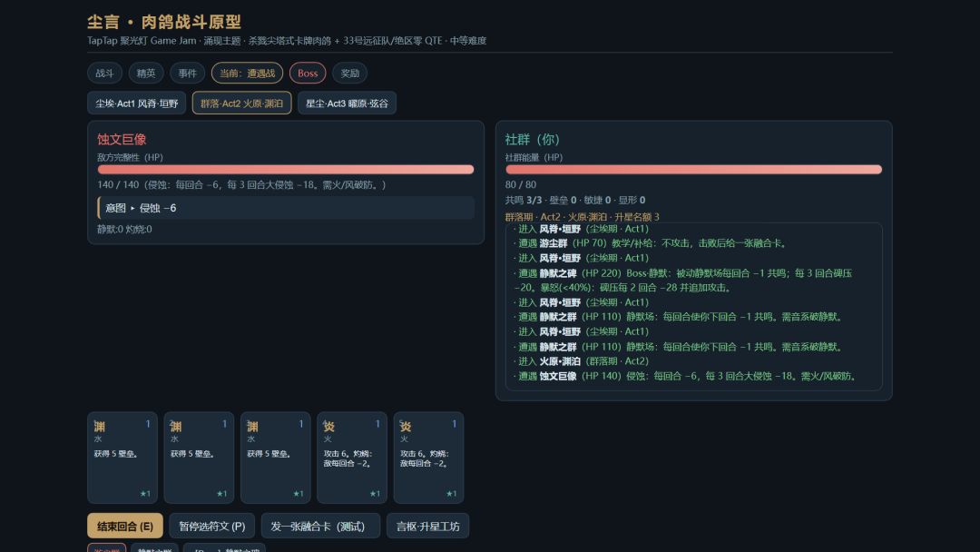
Task: Open the 言枢·升星工坊 workshop
Action: (427, 527)
